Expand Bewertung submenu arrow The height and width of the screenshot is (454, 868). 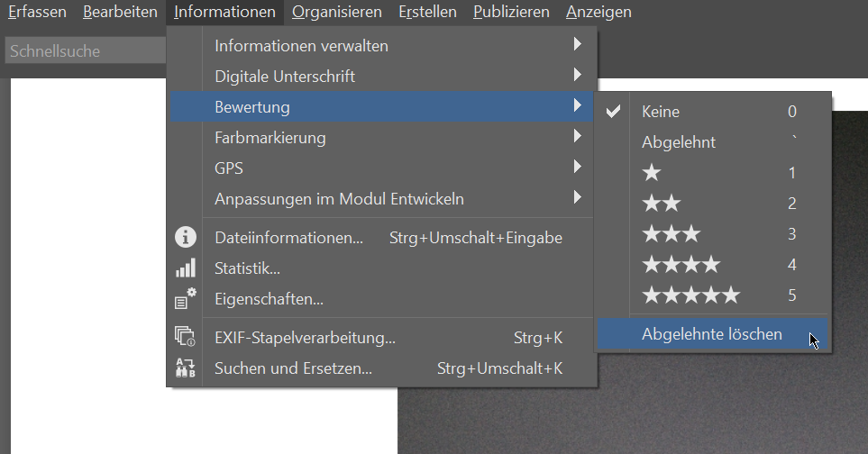click(578, 105)
